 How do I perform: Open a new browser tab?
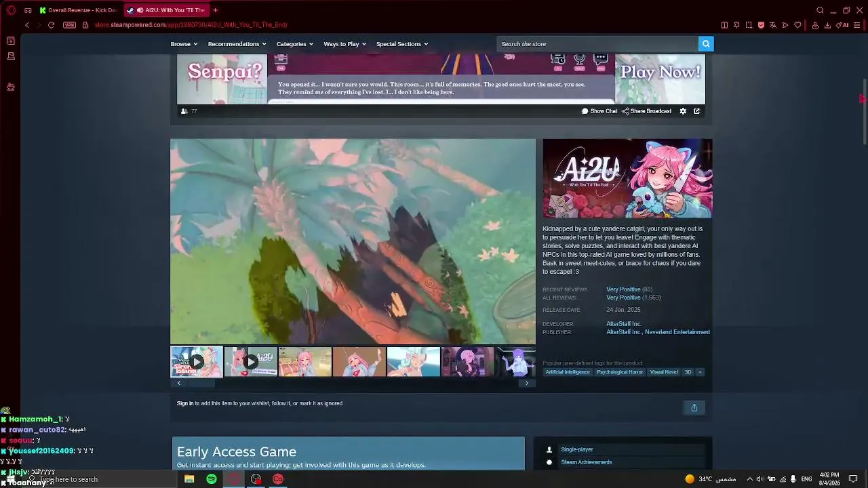coord(215,10)
